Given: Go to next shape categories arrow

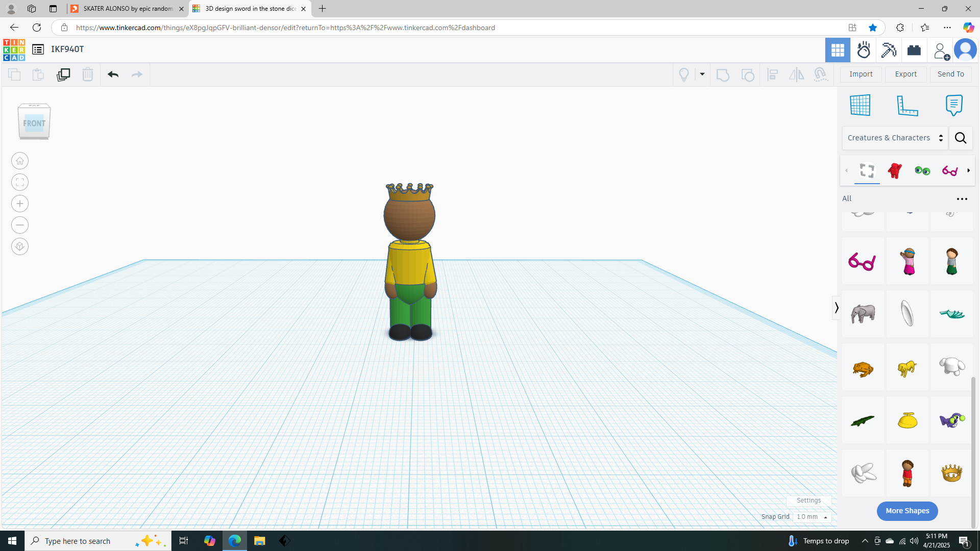Looking at the screenshot, I should coord(969,171).
